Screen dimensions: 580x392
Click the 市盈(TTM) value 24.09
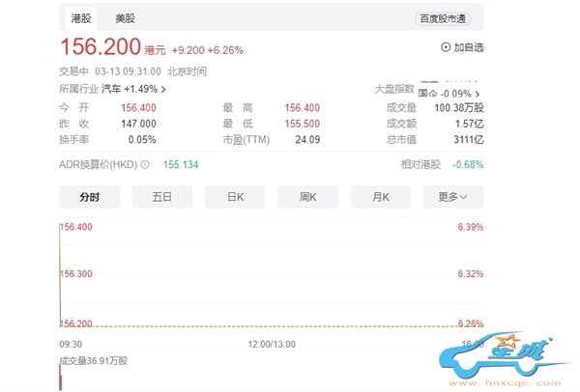click(307, 140)
